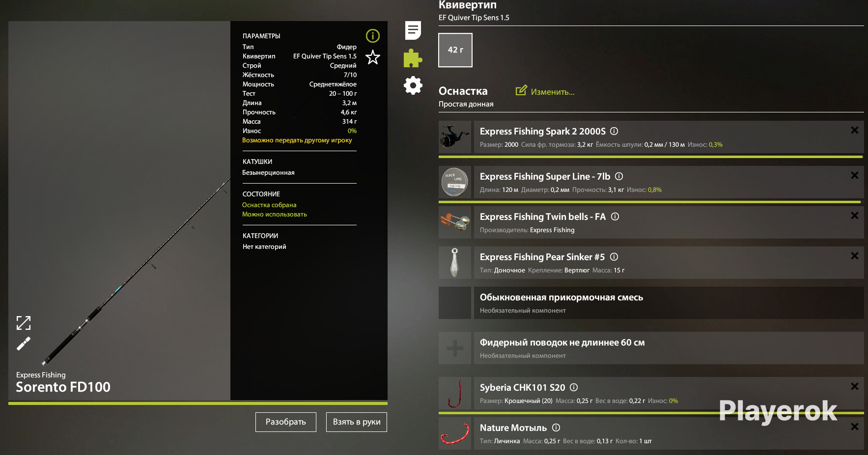This screenshot has width=868, height=455.
Task: Open the notes document icon
Action: point(413,30)
